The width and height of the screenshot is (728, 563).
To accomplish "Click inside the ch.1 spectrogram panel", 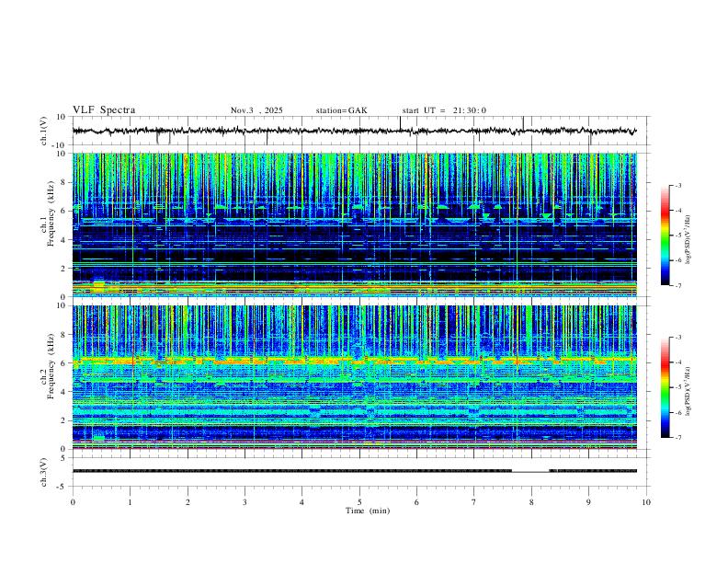I will click(354, 224).
